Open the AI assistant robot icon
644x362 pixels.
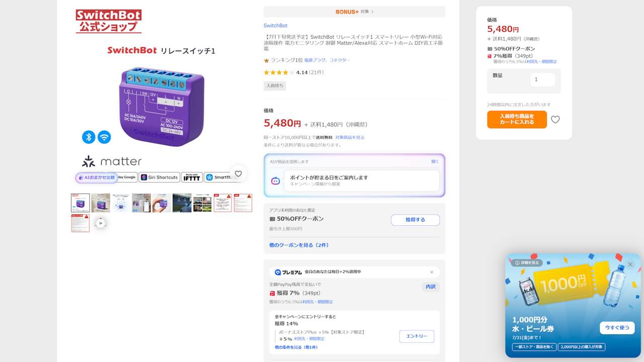[275, 181]
